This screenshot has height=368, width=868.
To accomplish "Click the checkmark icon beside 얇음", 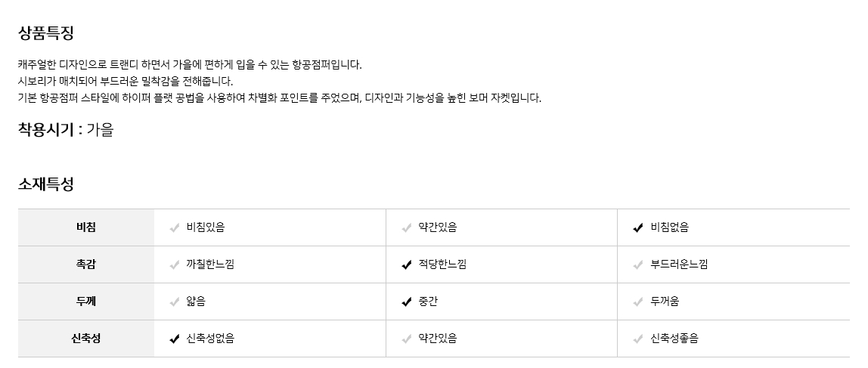I will pyautogui.click(x=175, y=302).
